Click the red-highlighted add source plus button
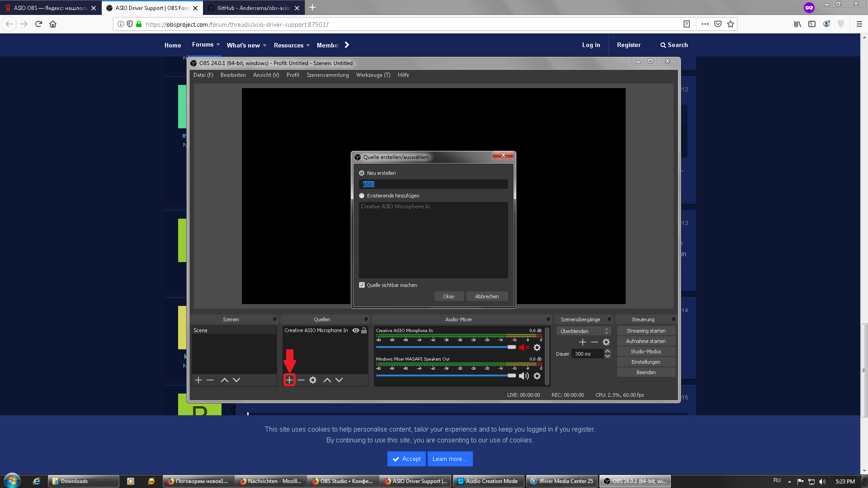The width and height of the screenshot is (868, 488). tap(289, 380)
